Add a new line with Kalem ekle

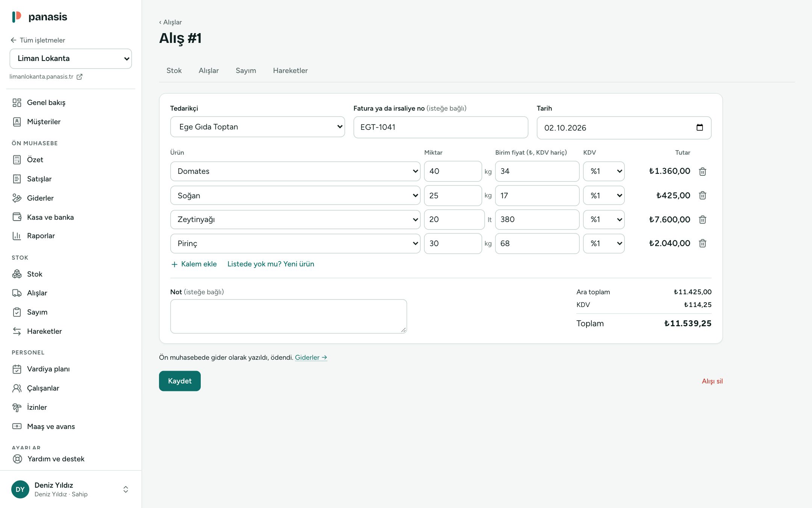(x=194, y=264)
